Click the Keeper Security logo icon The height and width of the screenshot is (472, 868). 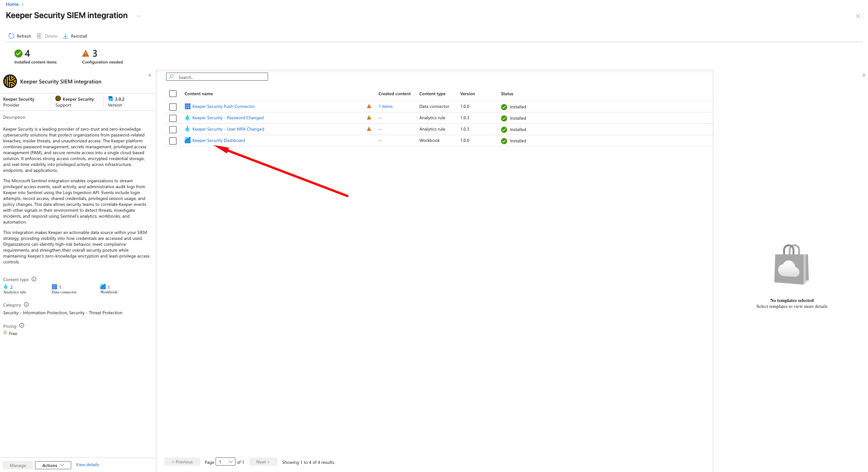10,82
